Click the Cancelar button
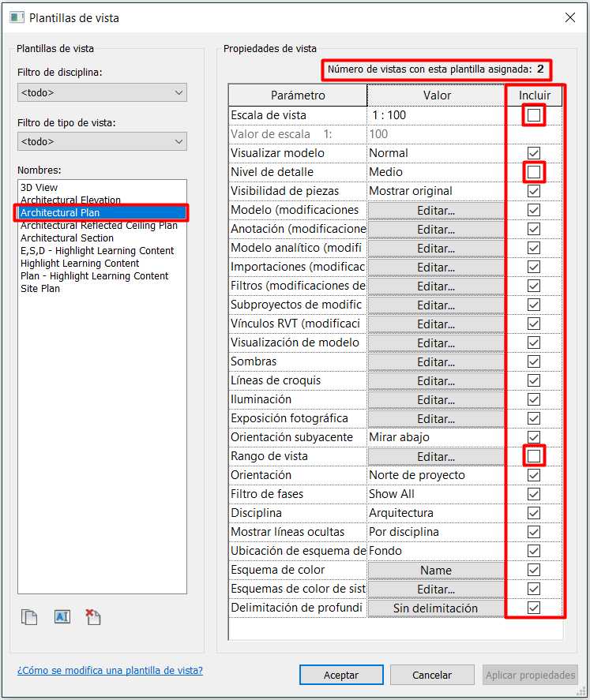Viewport: 590px width, 700px height. click(x=432, y=675)
